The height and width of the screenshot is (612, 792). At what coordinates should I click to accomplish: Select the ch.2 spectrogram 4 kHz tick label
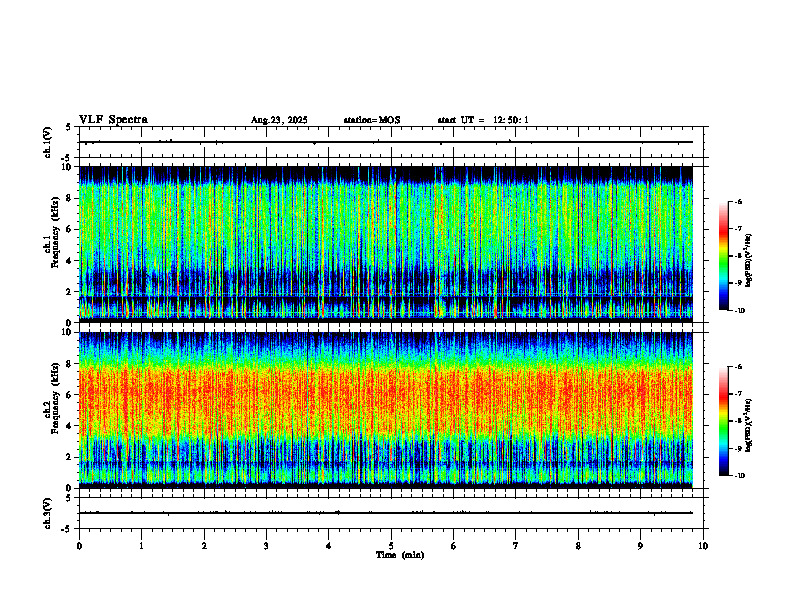pyautogui.click(x=70, y=426)
